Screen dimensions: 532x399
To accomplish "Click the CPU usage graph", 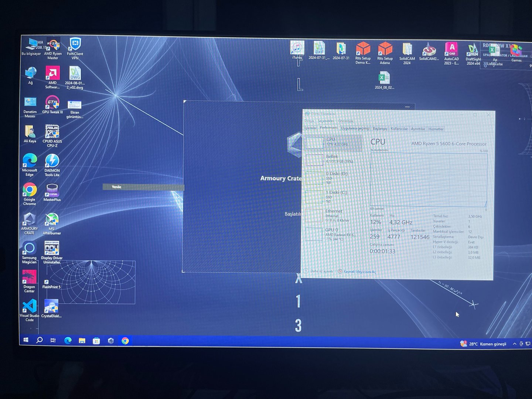I will click(x=429, y=180).
